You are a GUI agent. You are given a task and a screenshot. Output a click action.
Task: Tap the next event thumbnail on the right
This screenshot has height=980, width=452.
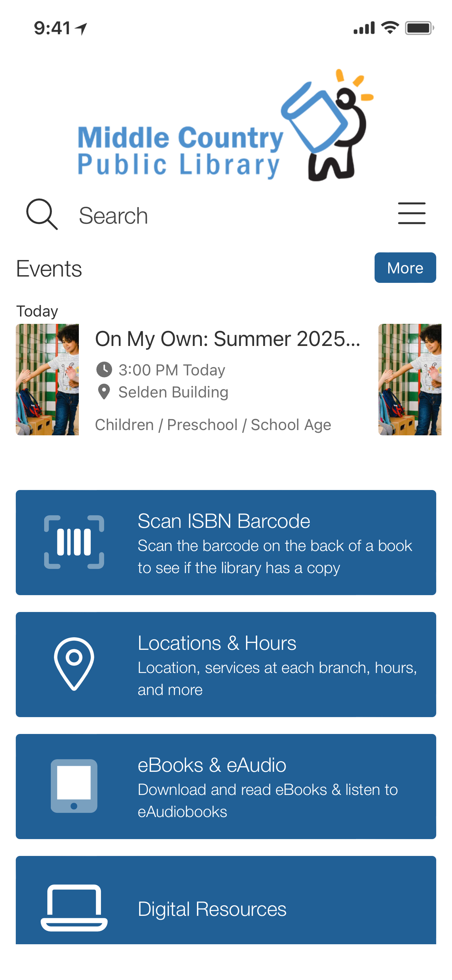(x=410, y=380)
